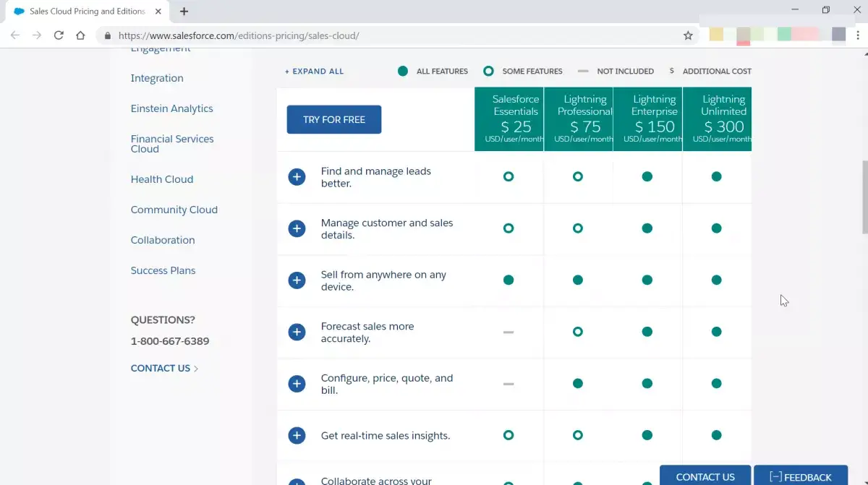The width and height of the screenshot is (868, 485).
Task: Select the Lightning Unlimited $300 column header
Action: point(718,119)
